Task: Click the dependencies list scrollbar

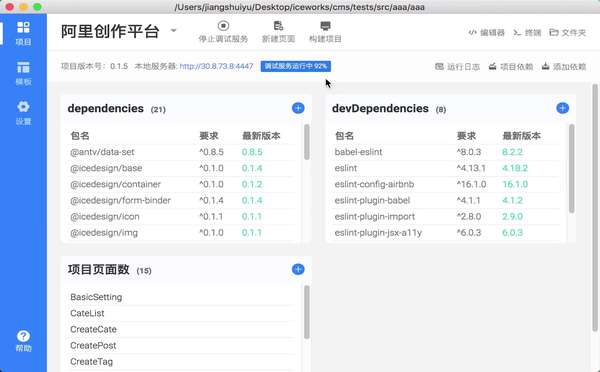Action: coord(307,142)
